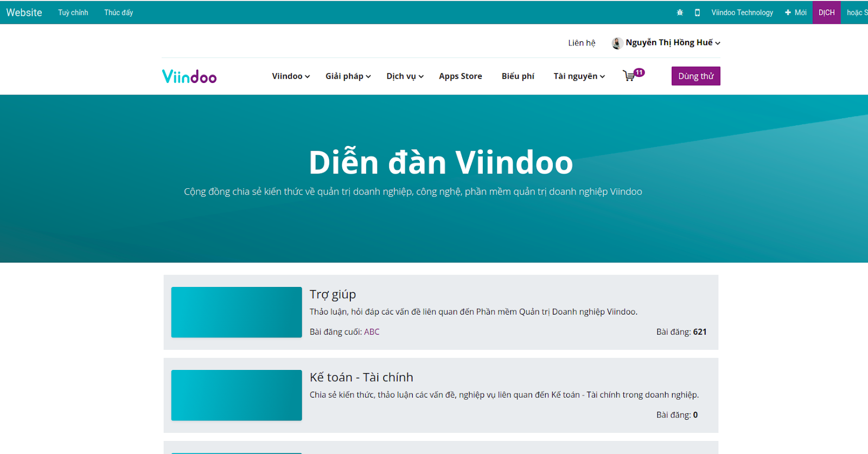Open the Trợ giúp forum title

click(333, 295)
